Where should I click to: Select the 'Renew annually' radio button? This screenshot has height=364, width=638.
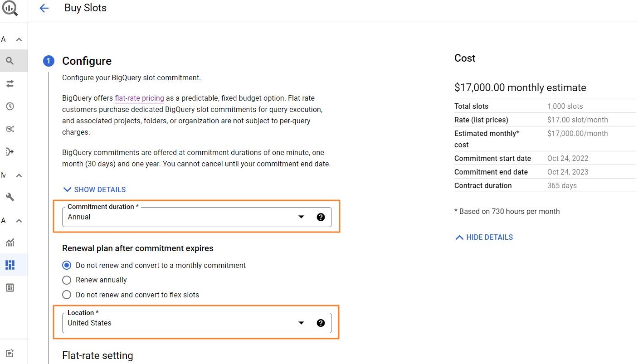(x=67, y=280)
